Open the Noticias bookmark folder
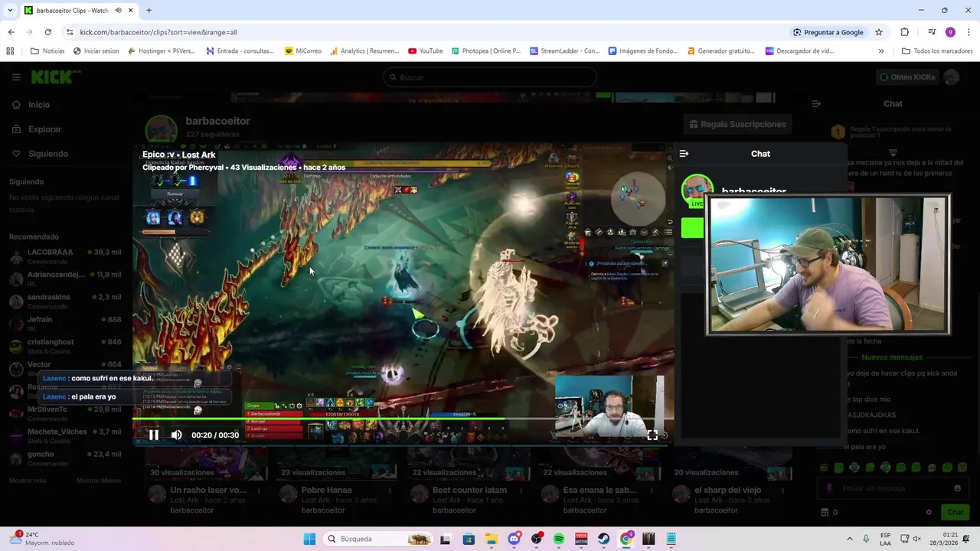Screen dimensions: 980x551 pos(47,51)
